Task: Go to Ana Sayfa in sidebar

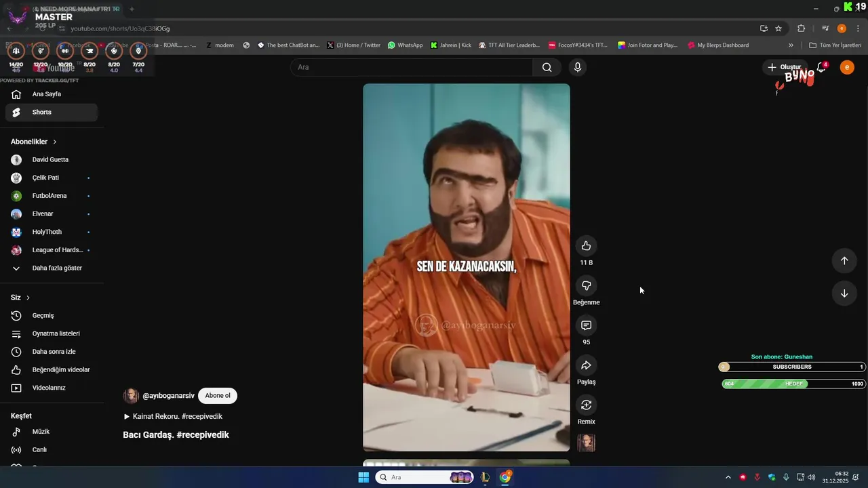Action: pyautogui.click(x=52, y=94)
